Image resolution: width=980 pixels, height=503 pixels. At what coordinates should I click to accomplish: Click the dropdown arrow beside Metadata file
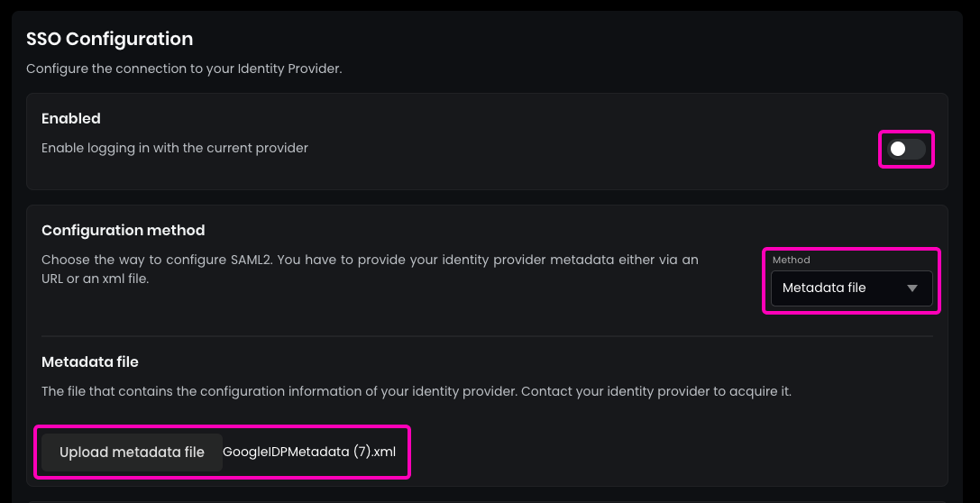pos(911,288)
